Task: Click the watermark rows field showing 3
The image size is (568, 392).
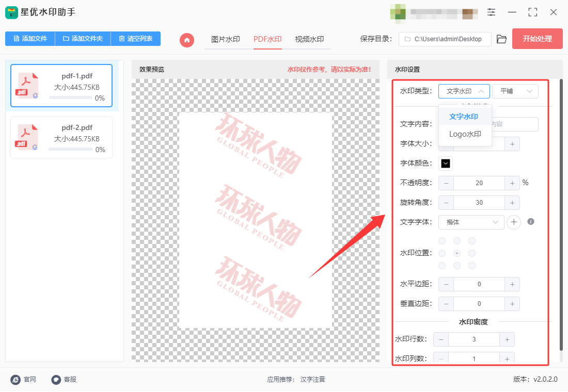Action: coord(474,339)
